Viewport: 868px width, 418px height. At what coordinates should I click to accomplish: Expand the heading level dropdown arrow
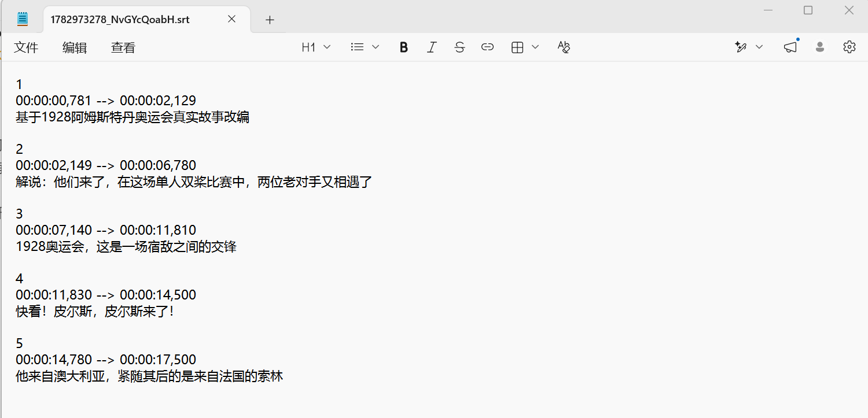coord(327,47)
